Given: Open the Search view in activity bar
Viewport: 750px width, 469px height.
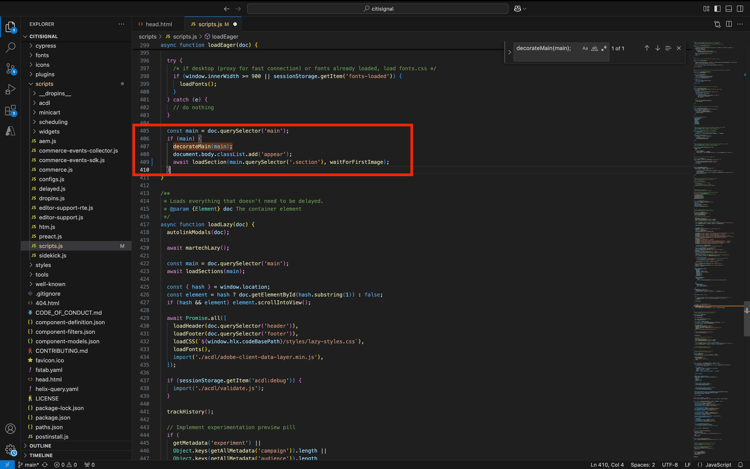Looking at the screenshot, I should [x=11, y=47].
